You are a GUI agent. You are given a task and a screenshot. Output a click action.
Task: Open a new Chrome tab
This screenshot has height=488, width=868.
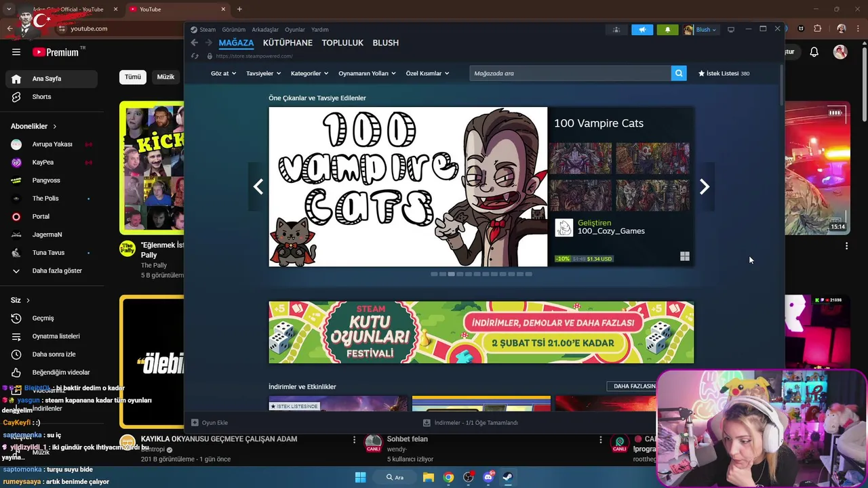[239, 9]
